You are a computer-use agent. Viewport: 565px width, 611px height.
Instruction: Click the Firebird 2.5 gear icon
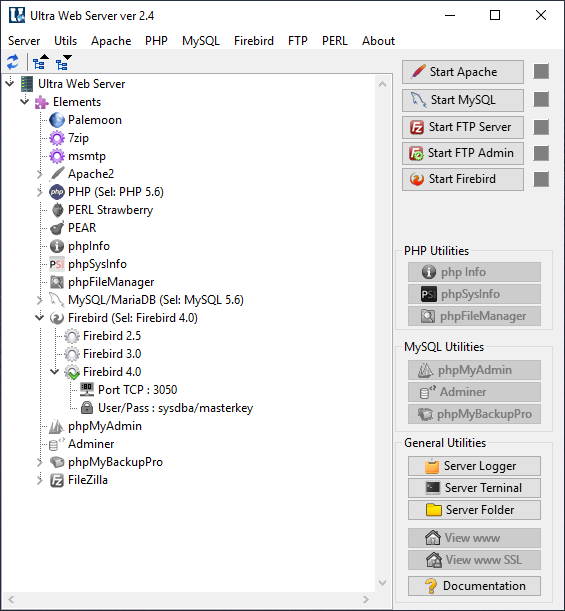point(72,336)
